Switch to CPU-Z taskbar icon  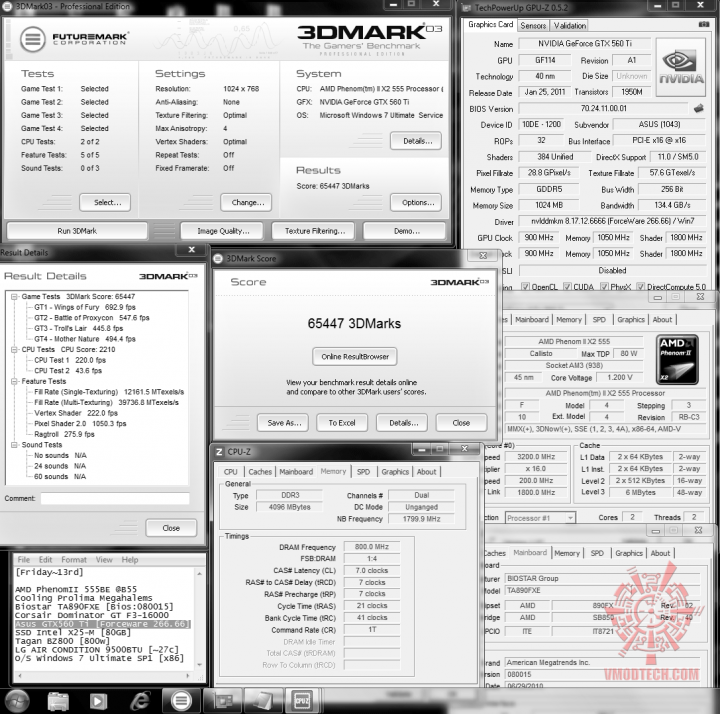pyautogui.click(x=303, y=701)
